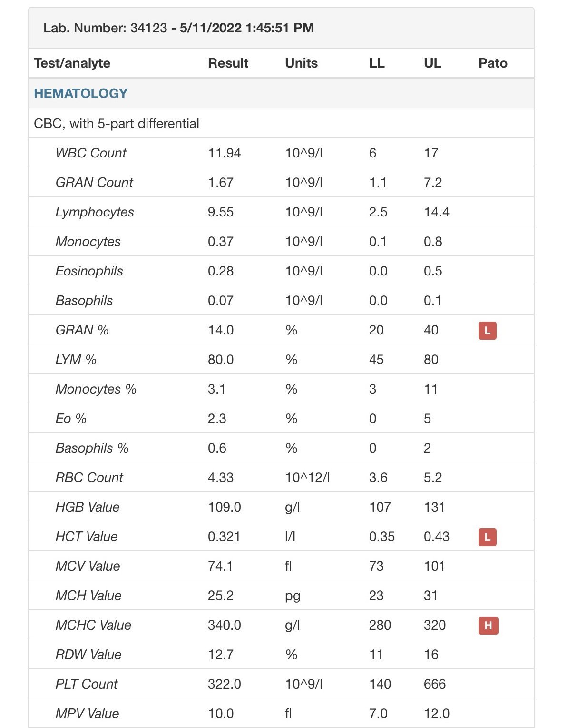Click the LL column header
The height and width of the screenshot is (728, 567).
pyautogui.click(x=377, y=63)
